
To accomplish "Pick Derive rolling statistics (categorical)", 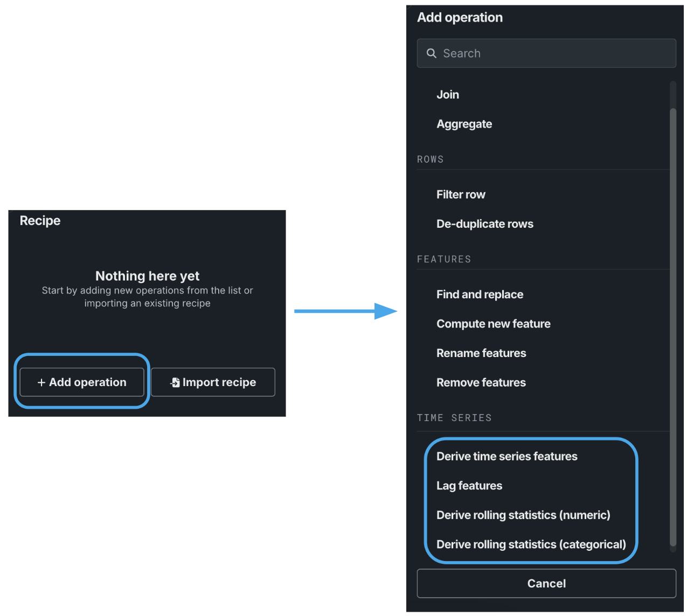I will [x=531, y=544].
